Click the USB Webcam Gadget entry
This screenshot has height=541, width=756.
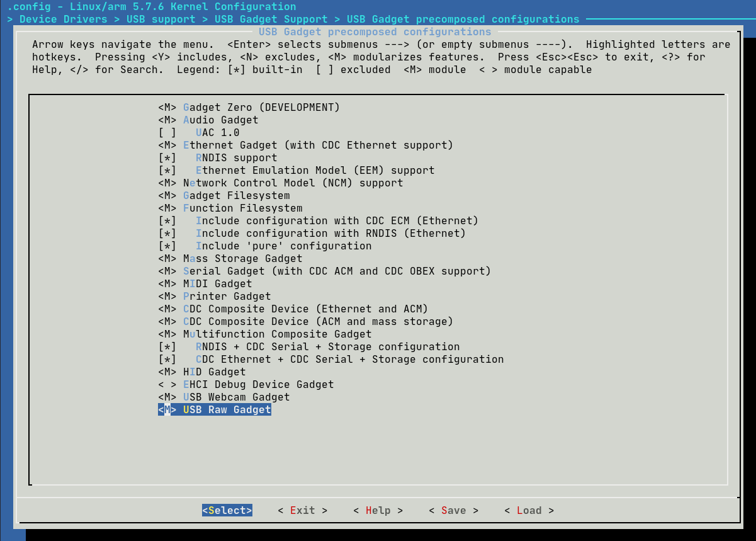click(236, 397)
